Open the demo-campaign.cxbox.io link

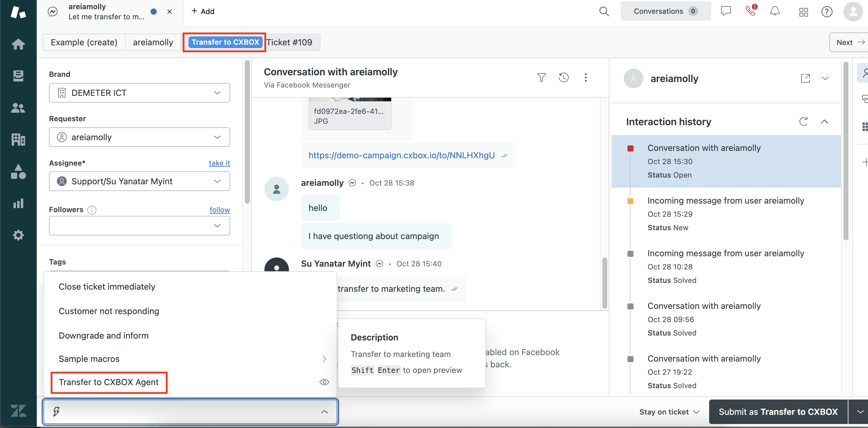(401, 155)
